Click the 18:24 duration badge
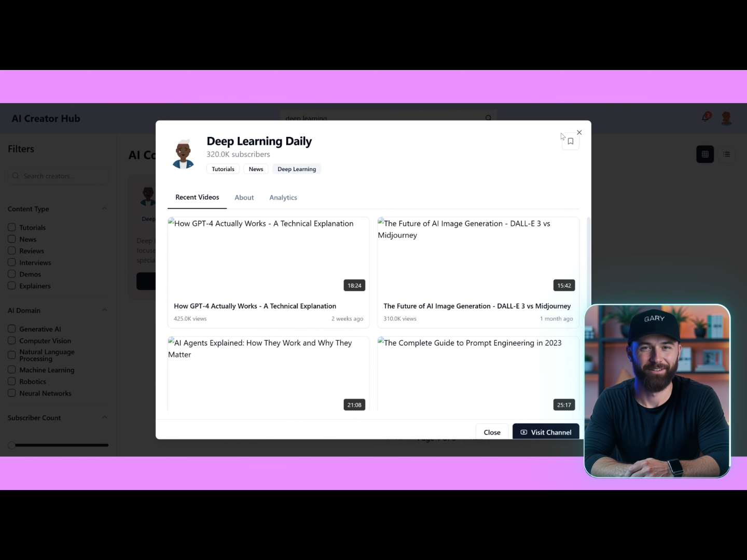The width and height of the screenshot is (747, 560). [x=354, y=285]
